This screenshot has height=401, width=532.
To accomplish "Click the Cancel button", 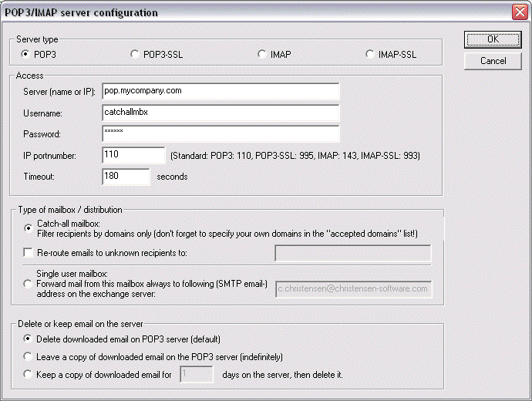I will 493,61.
